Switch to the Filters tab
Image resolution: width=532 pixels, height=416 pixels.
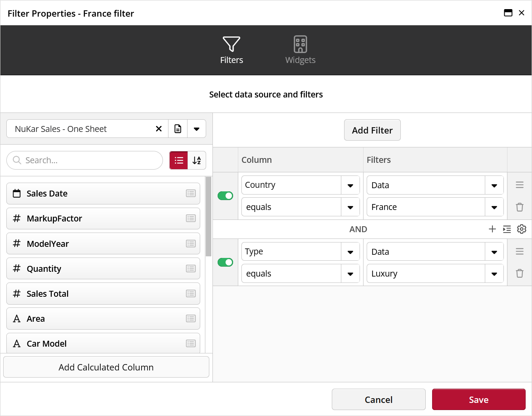pos(232,50)
